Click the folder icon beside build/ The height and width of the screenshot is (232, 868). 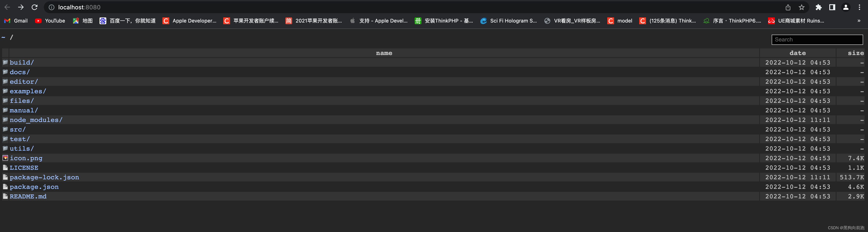point(5,62)
